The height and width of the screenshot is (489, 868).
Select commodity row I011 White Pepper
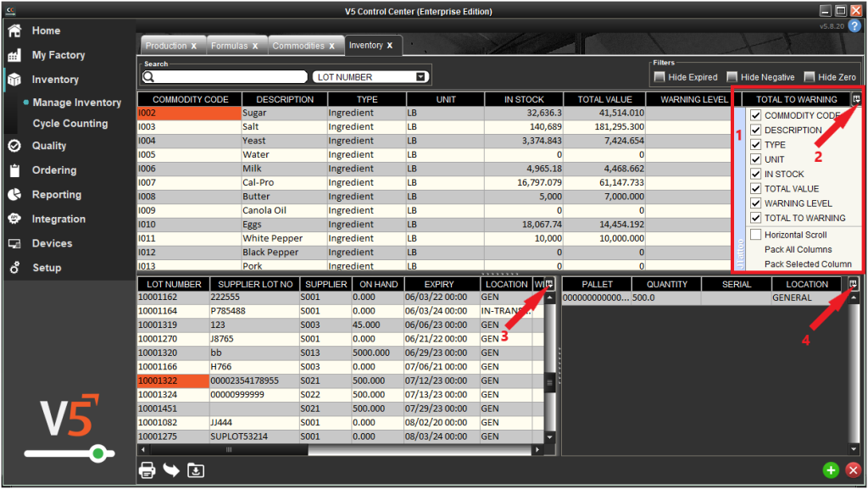coord(434,238)
